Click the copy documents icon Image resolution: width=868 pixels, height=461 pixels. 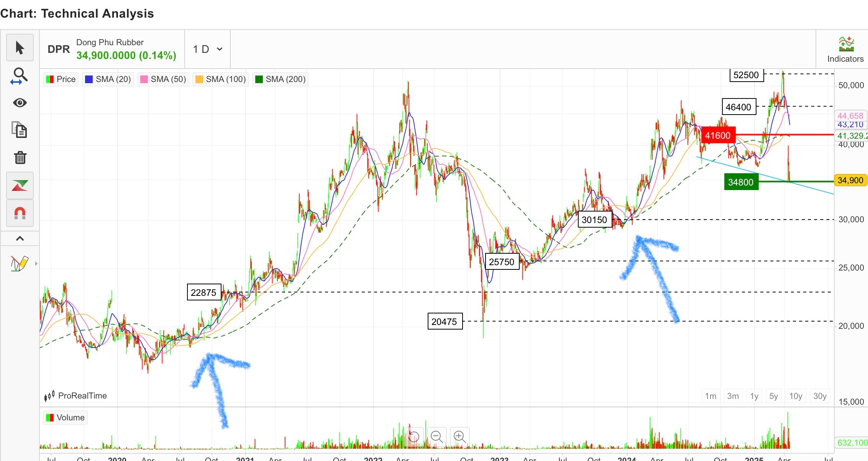tap(20, 130)
